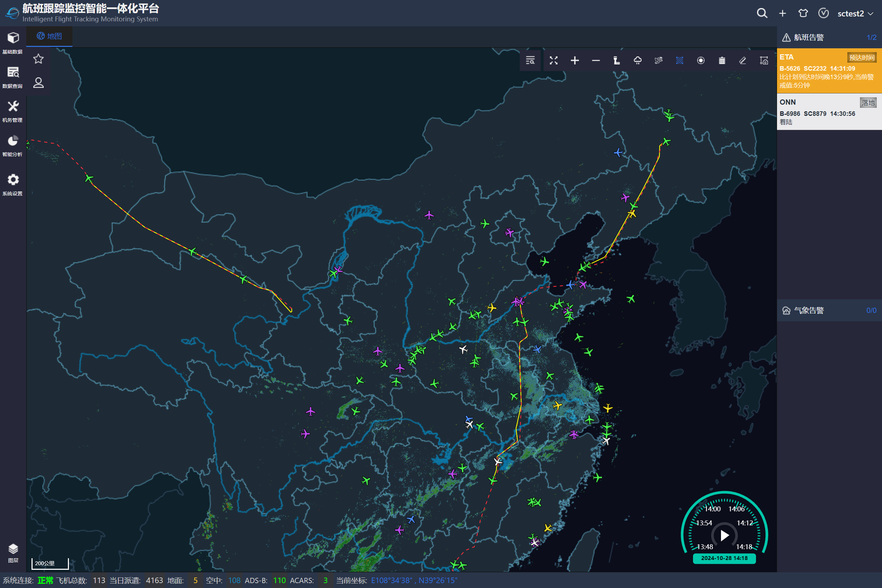882x588 pixels.
Task: Click ACARS count 3
Action: pos(325,580)
